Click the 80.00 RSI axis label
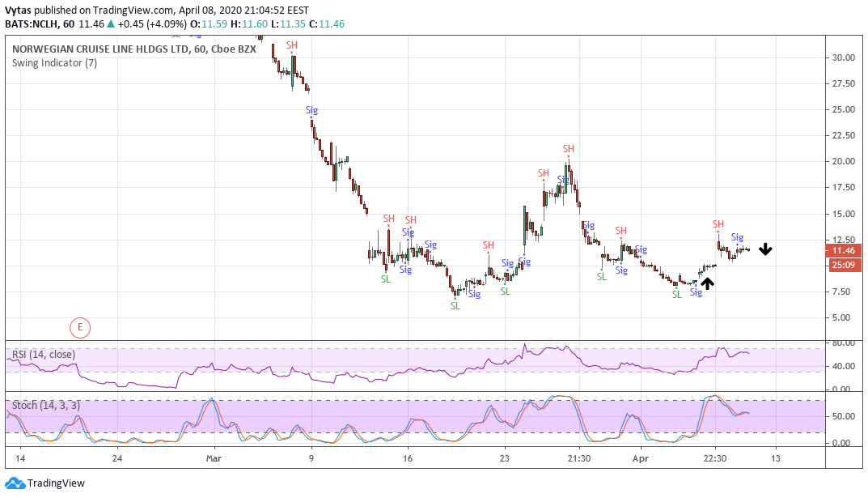868x498 pixels. tap(843, 343)
